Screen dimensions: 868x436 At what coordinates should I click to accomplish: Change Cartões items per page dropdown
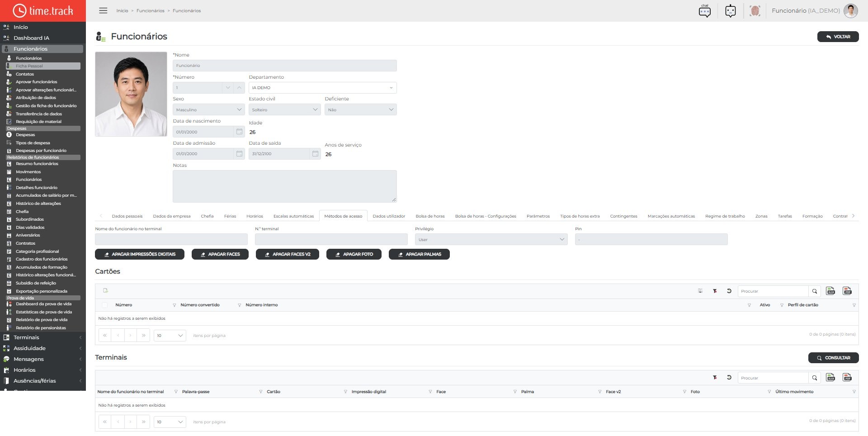(x=170, y=336)
